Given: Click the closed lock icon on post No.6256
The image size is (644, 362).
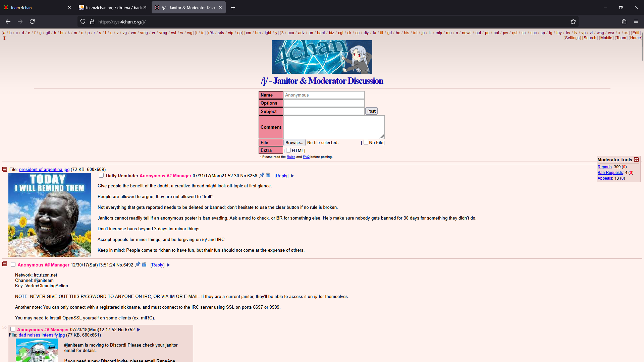Looking at the screenshot, I should 268,175.
